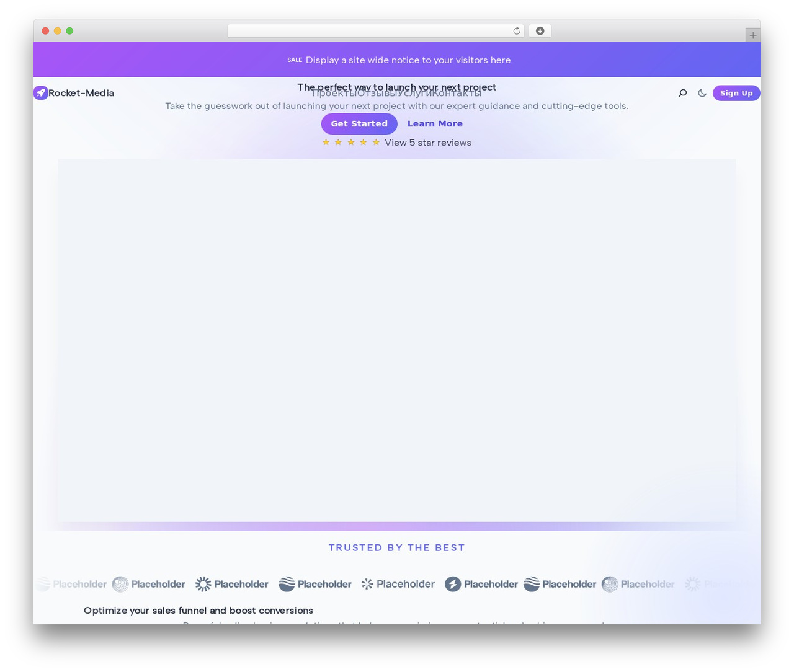Add a new browser tab with the plus
The width and height of the screenshot is (794, 672).
pyautogui.click(x=752, y=35)
